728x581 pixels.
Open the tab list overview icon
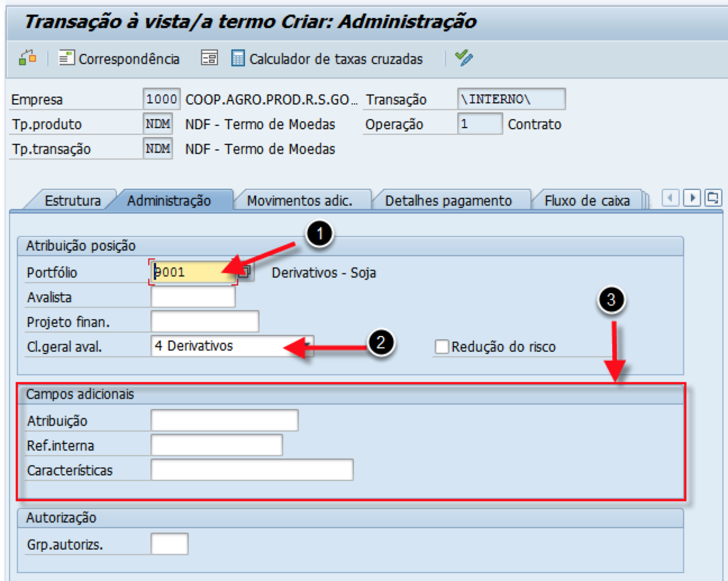713,198
